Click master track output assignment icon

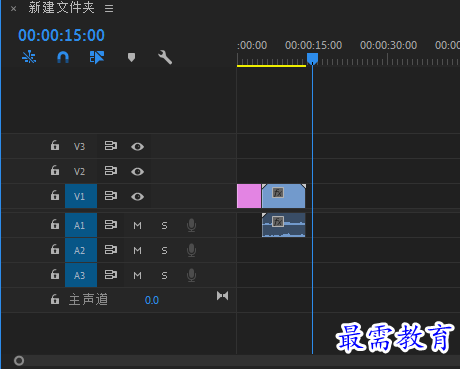(x=222, y=296)
